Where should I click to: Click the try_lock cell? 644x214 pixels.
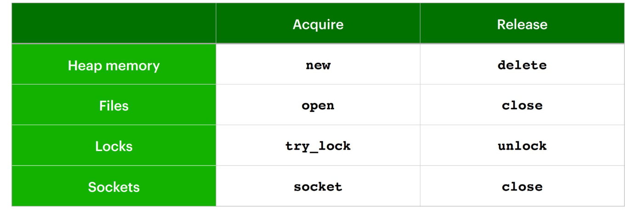(318, 146)
